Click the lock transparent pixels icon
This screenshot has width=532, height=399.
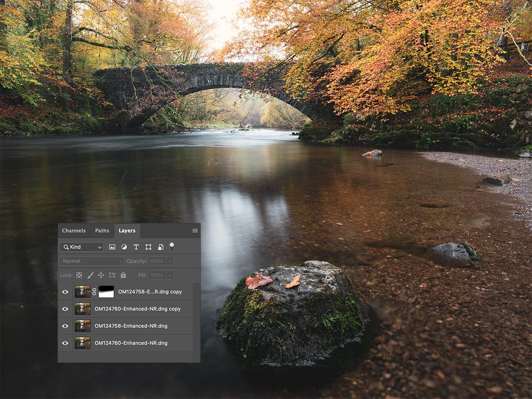(x=79, y=275)
